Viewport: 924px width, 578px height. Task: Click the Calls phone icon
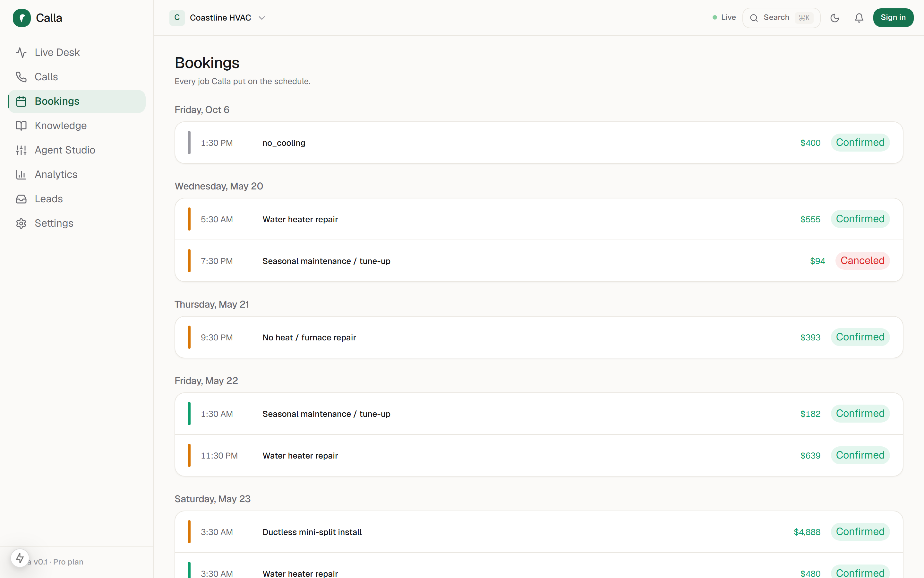pyautogui.click(x=21, y=77)
